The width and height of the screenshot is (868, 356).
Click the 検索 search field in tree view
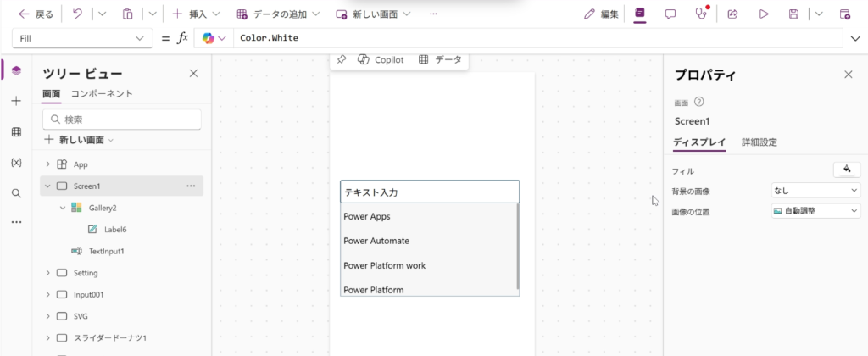click(122, 120)
